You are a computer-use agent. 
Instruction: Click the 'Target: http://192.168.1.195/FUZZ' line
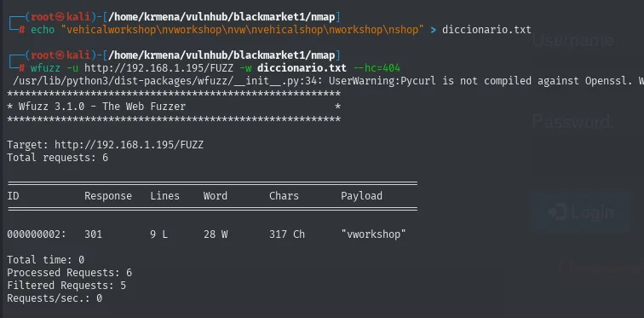[x=105, y=145]
